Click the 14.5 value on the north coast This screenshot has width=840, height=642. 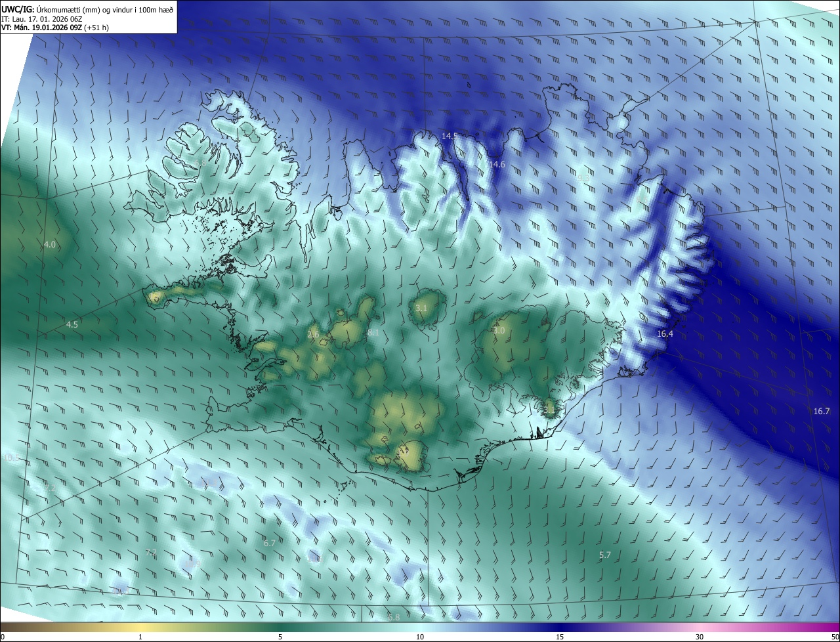pyautogui.click(x=450, y=136)
